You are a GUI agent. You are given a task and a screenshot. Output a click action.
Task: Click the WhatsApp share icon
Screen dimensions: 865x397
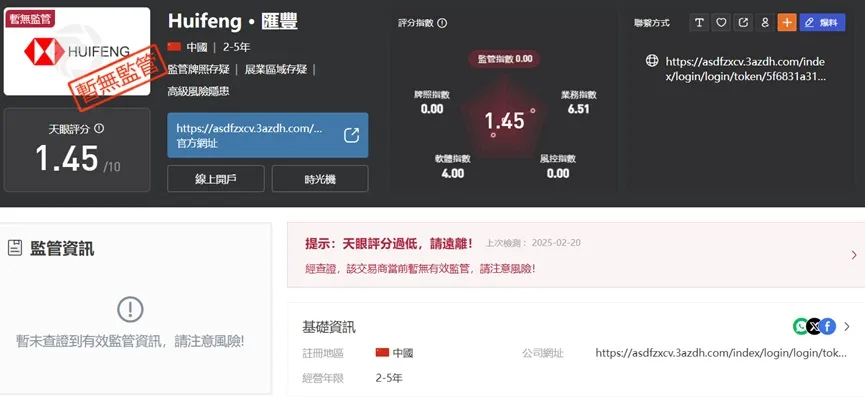pos(800,326)
